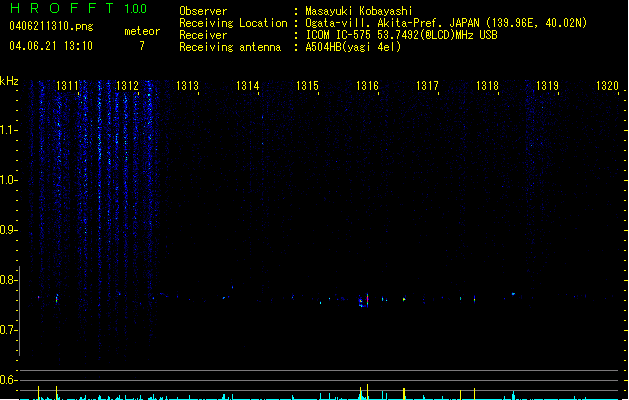Viewport: 629px width, 400px height.
Task: Click the 0.7 kHz frequency tick label
Action: tap(8, 330)
